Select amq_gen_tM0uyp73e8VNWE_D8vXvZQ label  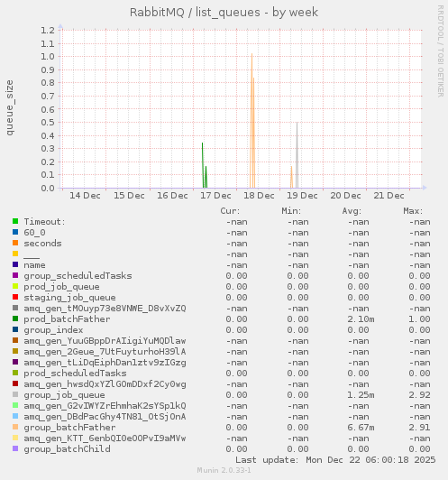coord(105,309)
